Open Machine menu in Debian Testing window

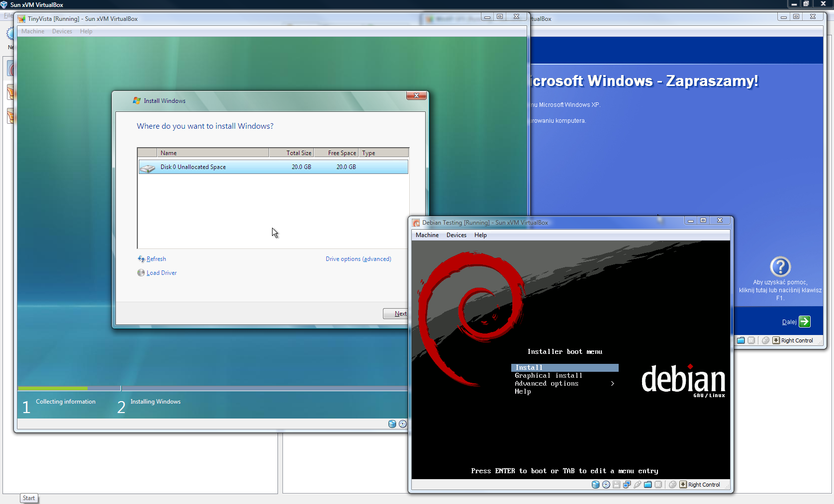tap(427, 235)
